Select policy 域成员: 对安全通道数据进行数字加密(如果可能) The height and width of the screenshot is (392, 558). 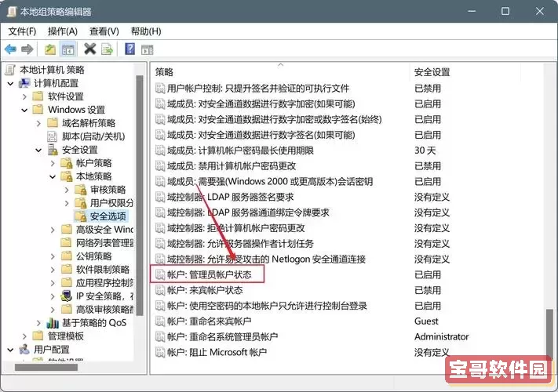261,103
